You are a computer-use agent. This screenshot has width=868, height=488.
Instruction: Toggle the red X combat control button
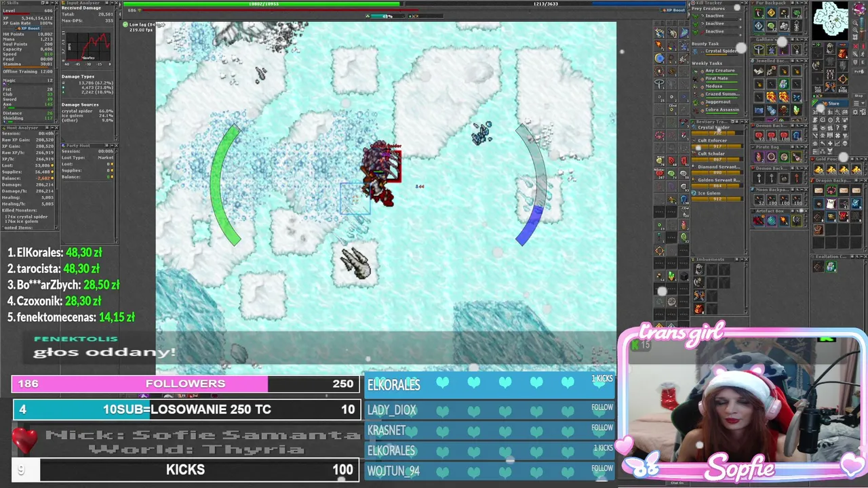pyautogui.click(x=856, y=46)
